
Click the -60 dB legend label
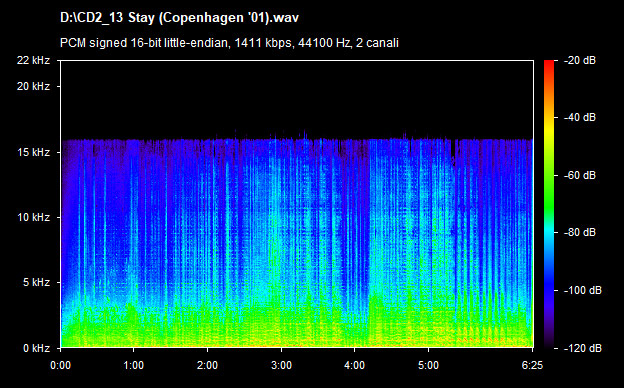pos(580,175)
